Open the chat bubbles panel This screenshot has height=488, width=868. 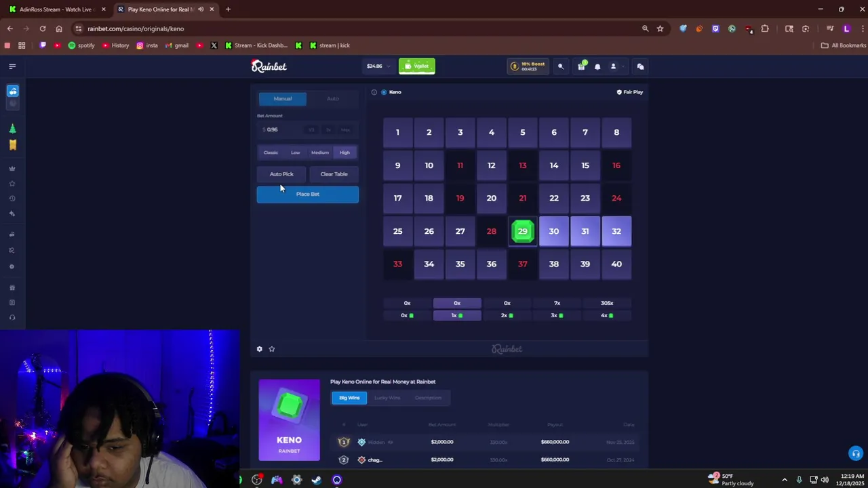pos(640,66)
